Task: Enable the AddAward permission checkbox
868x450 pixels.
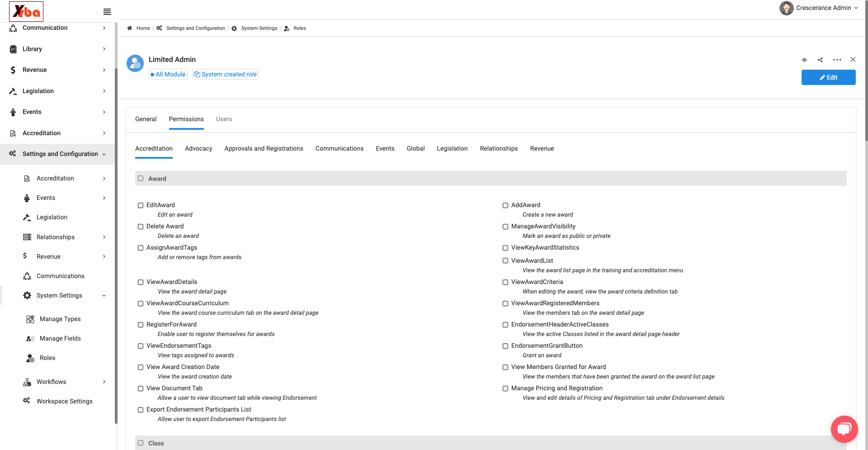Action: pyautogui.click(x=505, y=205)
